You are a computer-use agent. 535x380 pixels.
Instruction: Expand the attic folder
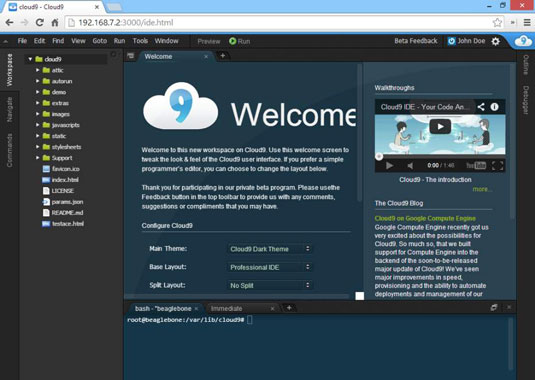(x=38, y=70)
